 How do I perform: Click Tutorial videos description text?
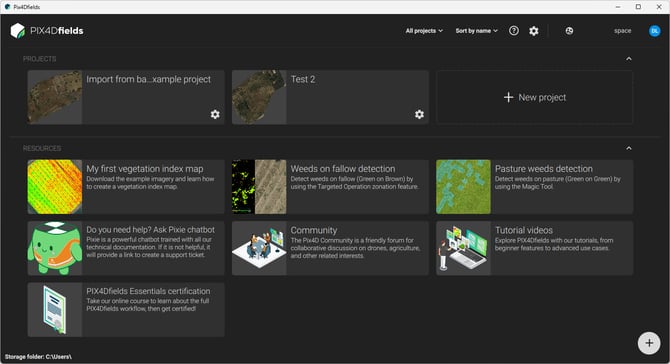tap(554, 244)
